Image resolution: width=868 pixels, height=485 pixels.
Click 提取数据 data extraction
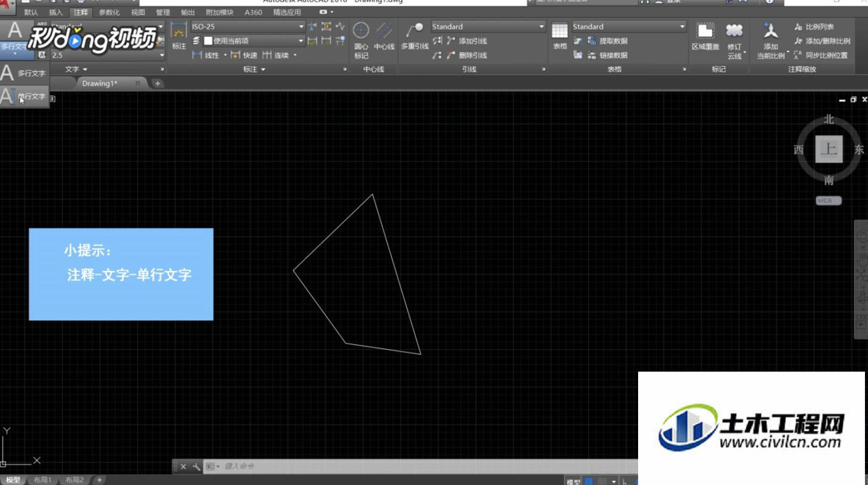(x=607, y=41)
